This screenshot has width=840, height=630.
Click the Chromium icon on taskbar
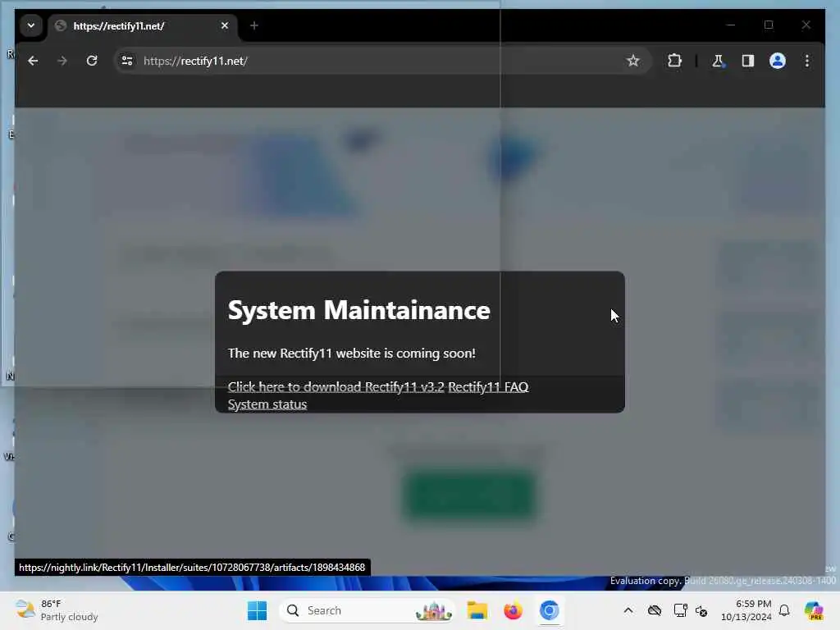(549, 610)
